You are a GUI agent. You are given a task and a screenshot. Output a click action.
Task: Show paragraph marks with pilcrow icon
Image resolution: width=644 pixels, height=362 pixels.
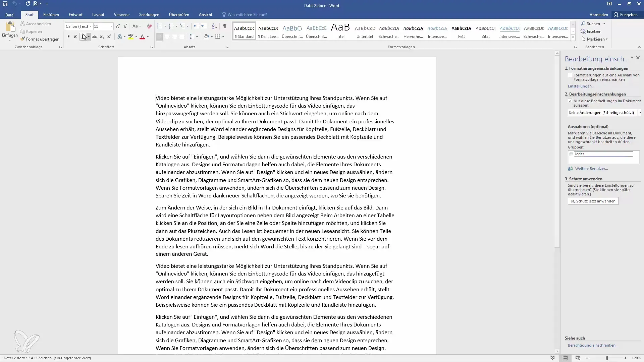click(x=224, y=26)
